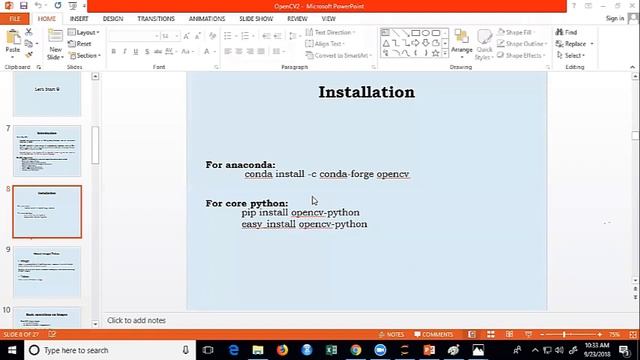Open the Layout dropdown
This screenshot has height=360, width=640.
pyautogui.click(x=84, y=32)
